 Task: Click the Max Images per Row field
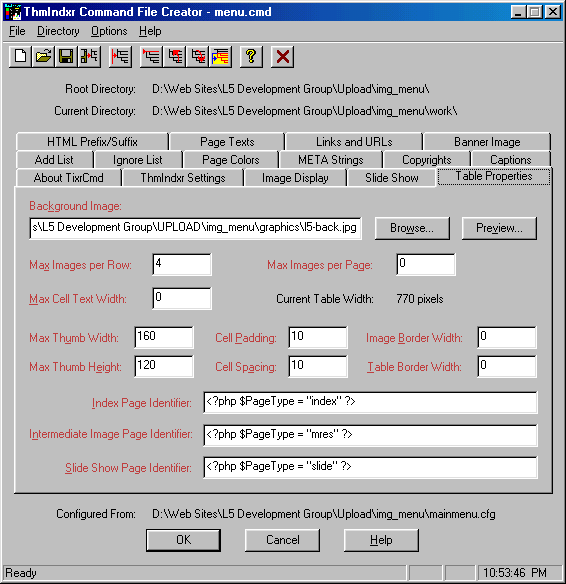coord(182,264)
